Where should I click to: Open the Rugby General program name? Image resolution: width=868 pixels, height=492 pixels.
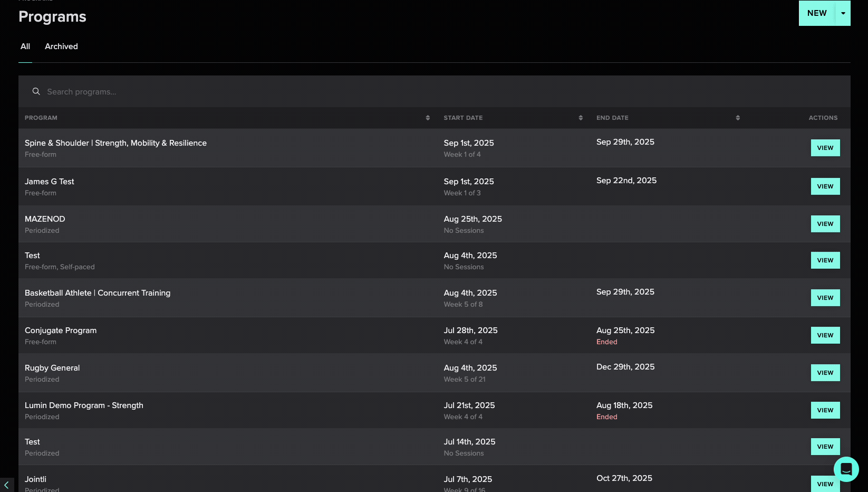tap(52, 368)
